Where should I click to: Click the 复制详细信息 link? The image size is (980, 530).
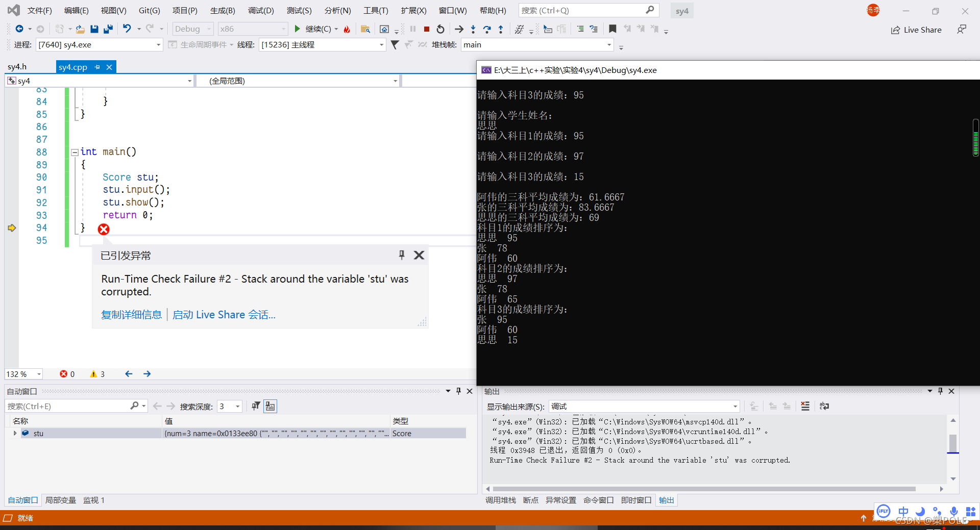[x=131, y=315]
